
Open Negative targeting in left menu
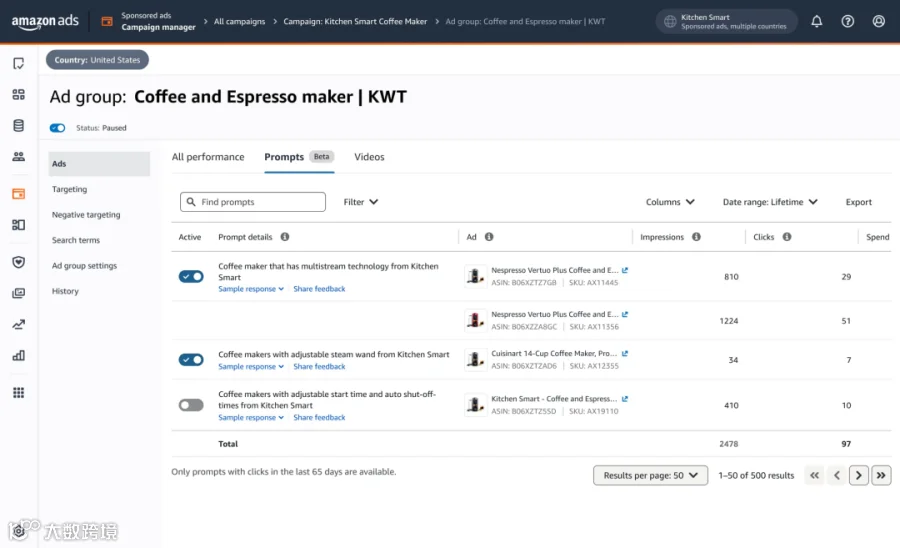(x=86, y=215)
